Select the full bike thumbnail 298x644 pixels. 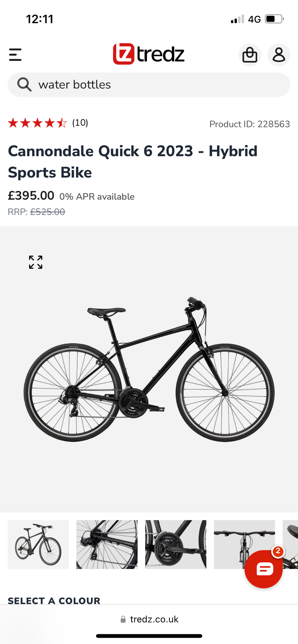(x=38, y=544)
